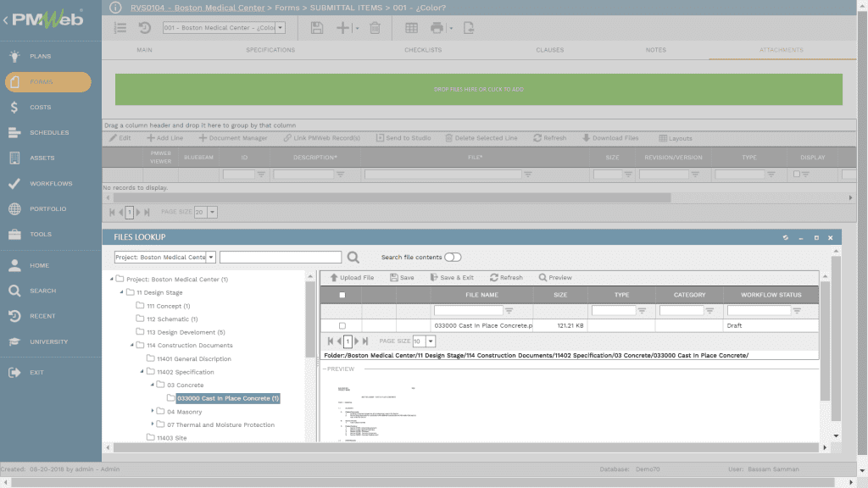Open the Schedules module
The image size is (868, 488).
click(48, 132)
